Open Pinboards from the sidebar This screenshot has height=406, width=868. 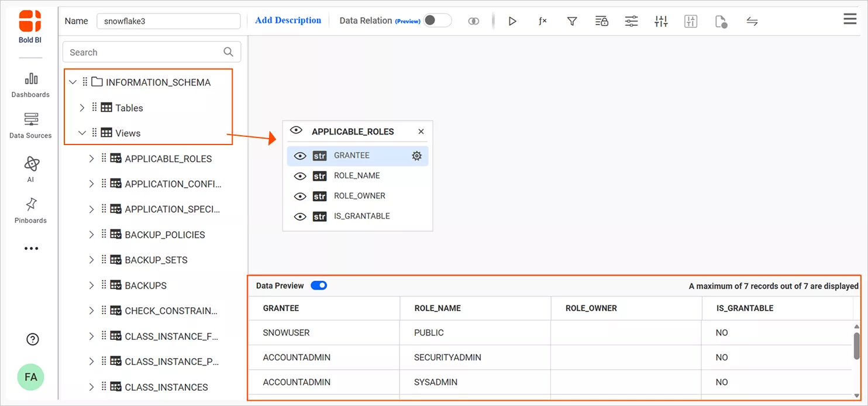click(30, 211)
